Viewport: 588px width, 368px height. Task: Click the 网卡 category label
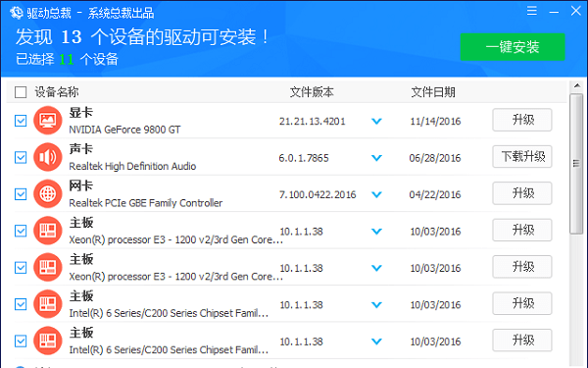click(81, 185)
